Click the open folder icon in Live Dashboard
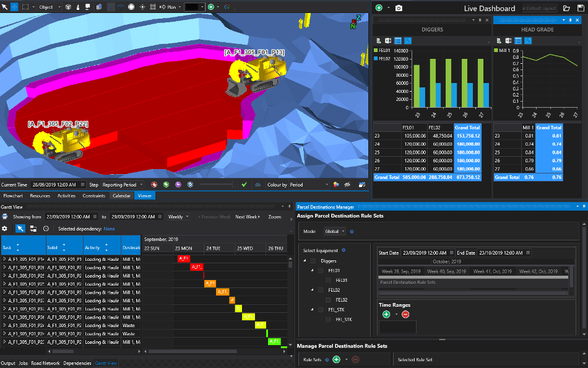 click(x=566, y=8)
